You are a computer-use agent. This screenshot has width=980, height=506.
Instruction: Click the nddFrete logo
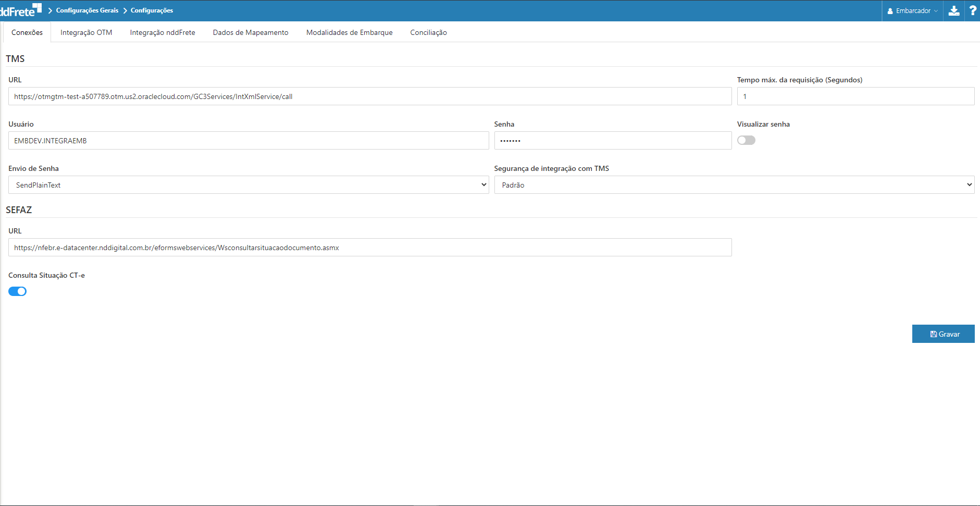21,10
